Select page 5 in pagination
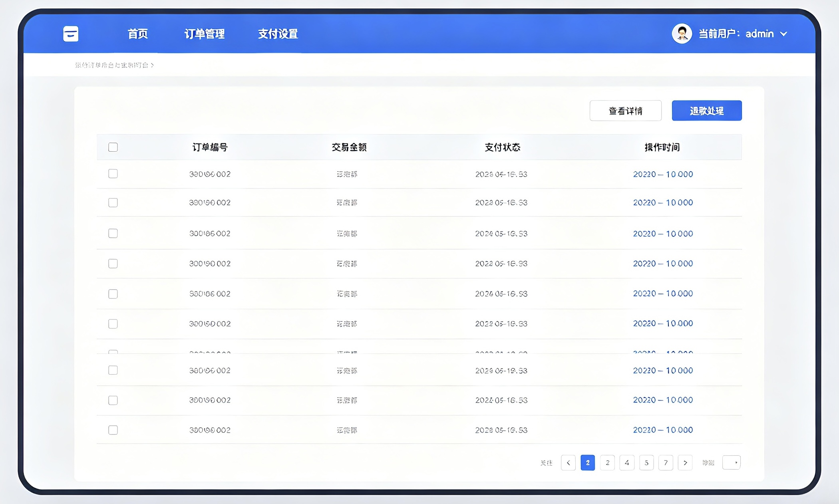 tap(646, 462)
